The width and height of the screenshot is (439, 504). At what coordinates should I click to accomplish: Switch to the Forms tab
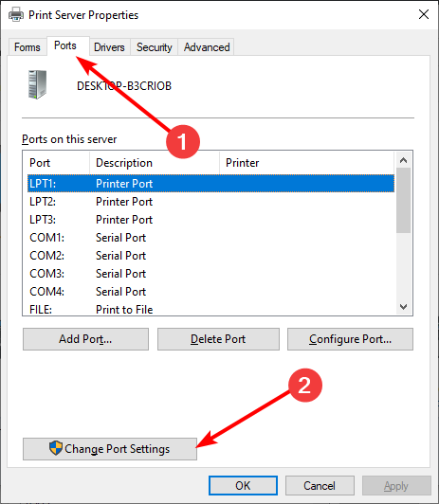pos(27,47)
